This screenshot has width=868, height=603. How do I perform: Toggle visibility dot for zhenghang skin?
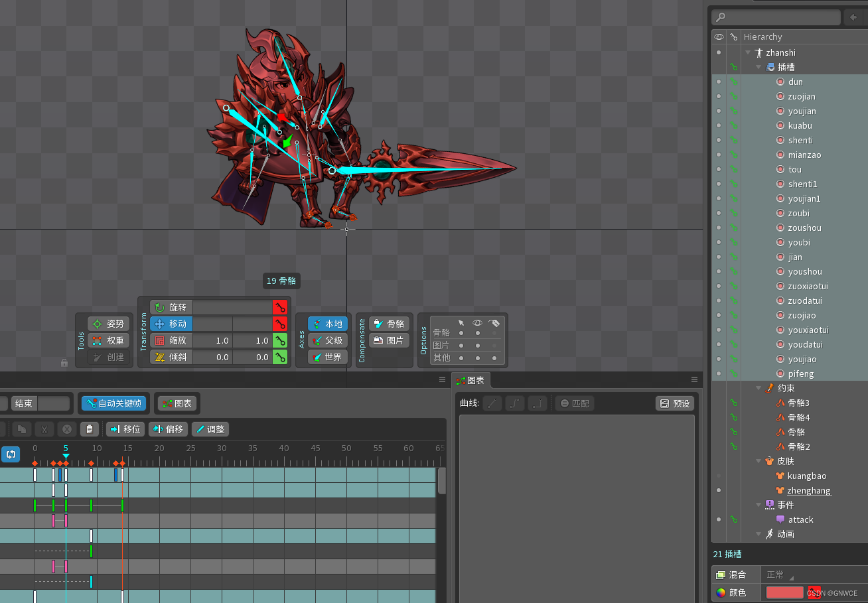(719, 490)
